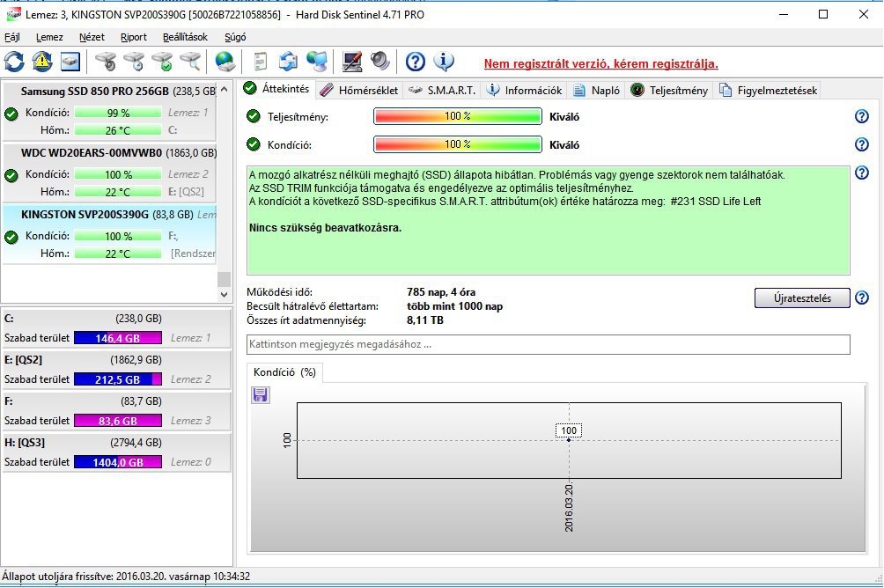884x588 pixels.
Task: Click the green check icon beside Teljesítmény label
Action: coord(254,117)
